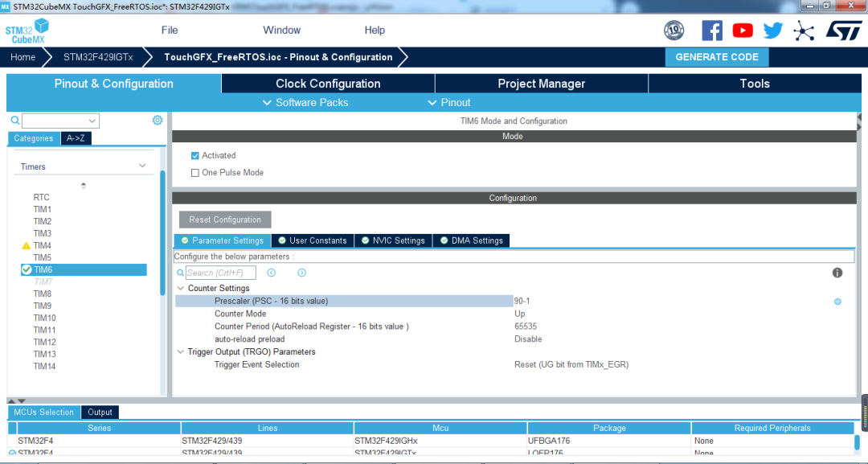The height and width of the screenshot is (464, 868).
Task: Collapse the Timers category
Action: click(x=142, y=166)
